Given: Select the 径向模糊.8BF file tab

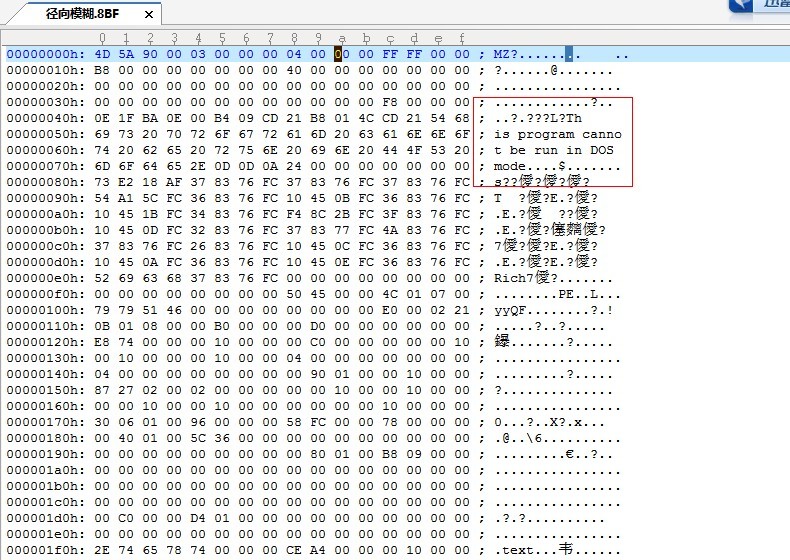Looking at the screenshot, I should [x=83, y=14].
